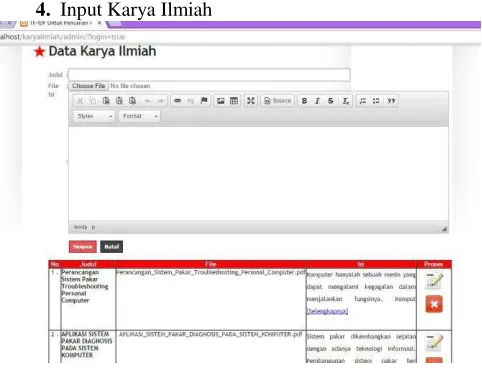Toggle italic formatting
The height and width of the screenshot is (370, 482).
317,101
